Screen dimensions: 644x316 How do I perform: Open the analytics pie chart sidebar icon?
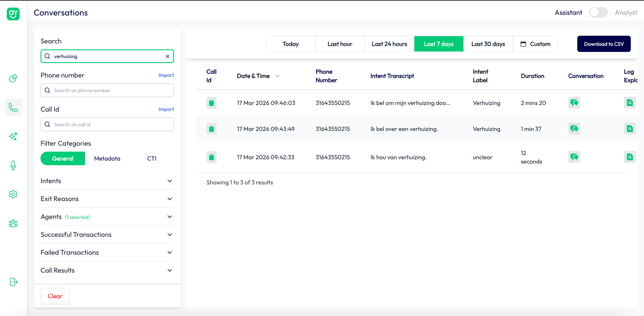point(13,78)
